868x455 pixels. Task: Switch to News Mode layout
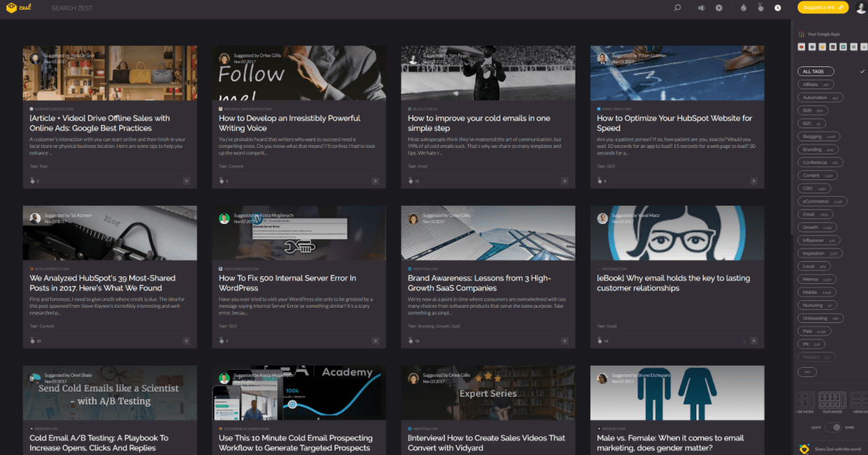(860, 401)
